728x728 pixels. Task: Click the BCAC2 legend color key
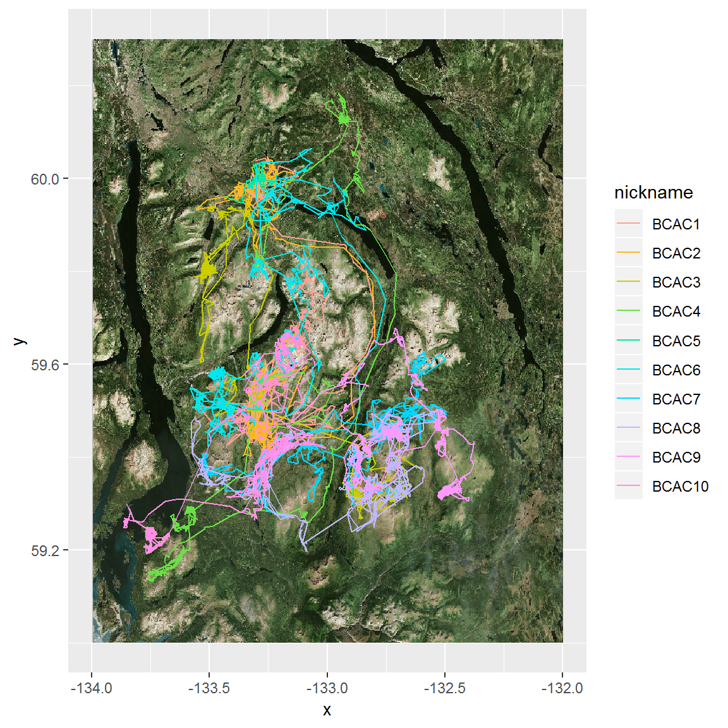coord(629,253)
